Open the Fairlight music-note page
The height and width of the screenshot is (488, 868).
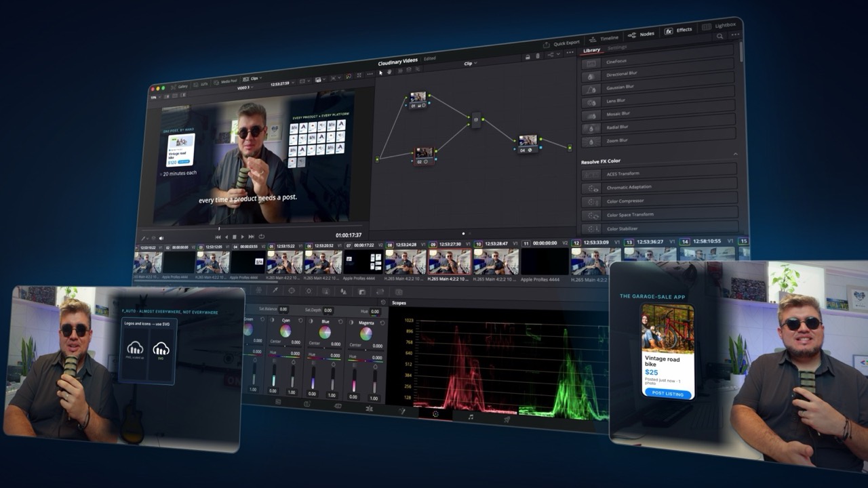point(471,417)
